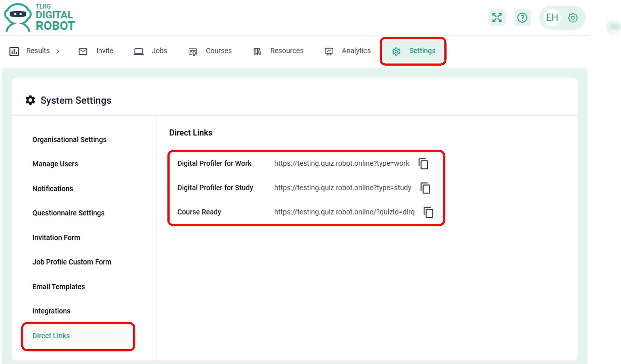Open Questionnaire Settings section
The width and height of the screenshot is (621, 364).
point(68,213)
